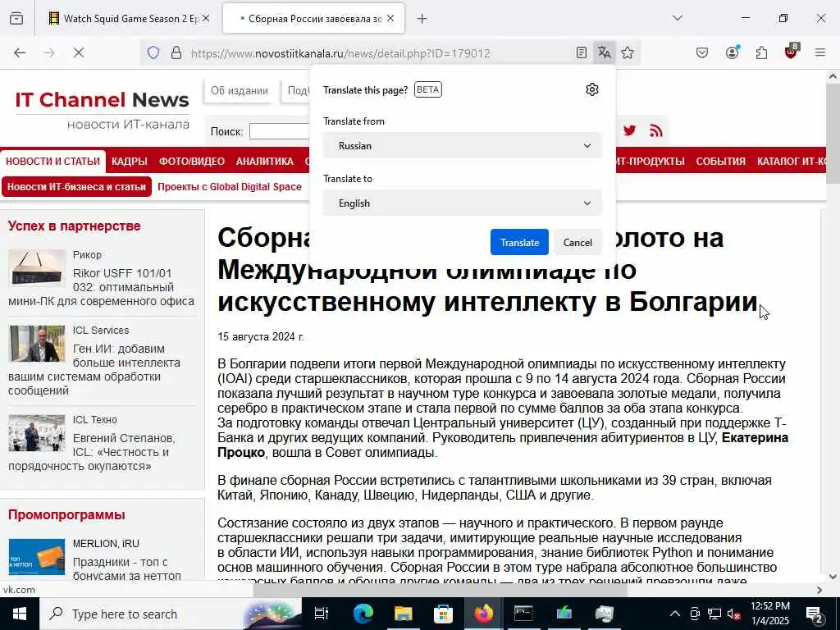View site security padlock info
840x630 pixels.
click(x=176, y=53)
